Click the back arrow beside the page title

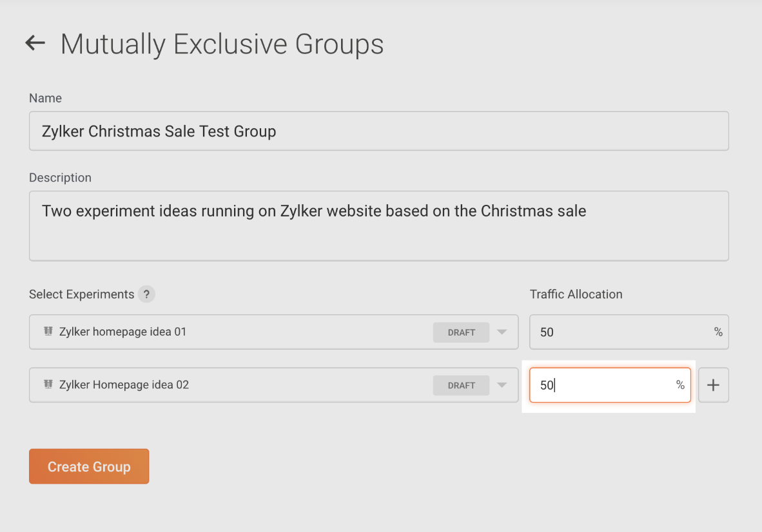[x=35, y=43]
